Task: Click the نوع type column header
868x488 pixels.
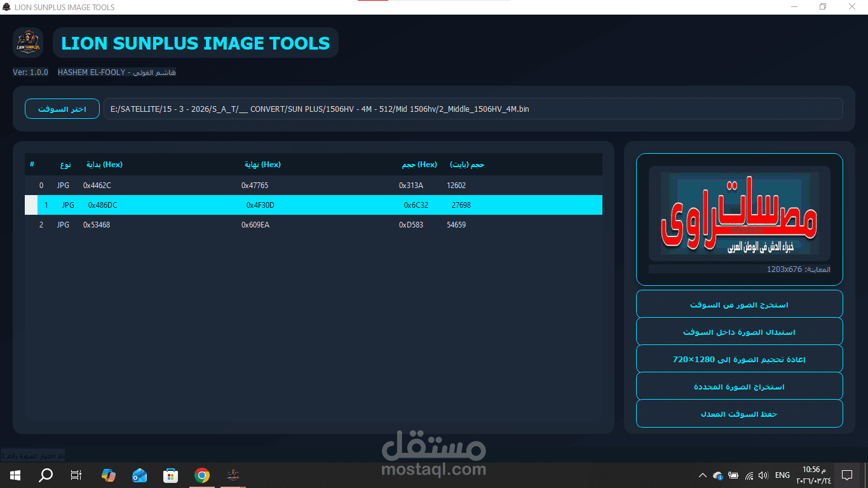Action: coord(65,165)
